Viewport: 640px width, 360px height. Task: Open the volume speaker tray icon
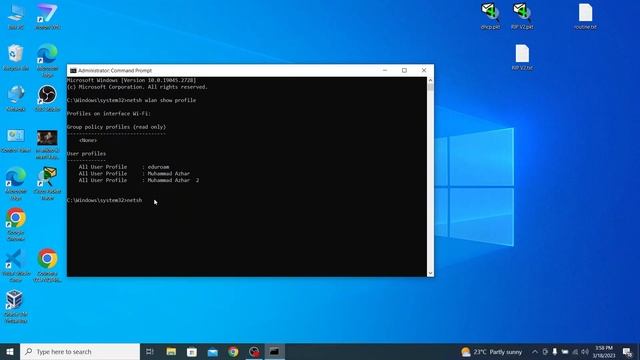pyautogui.click(x=585, y=351)
